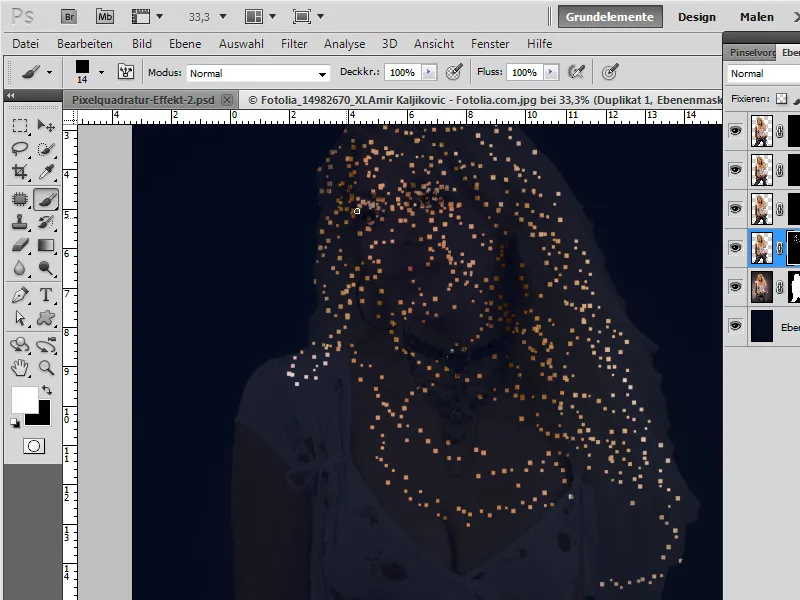Select the Eraser tool

20,245
